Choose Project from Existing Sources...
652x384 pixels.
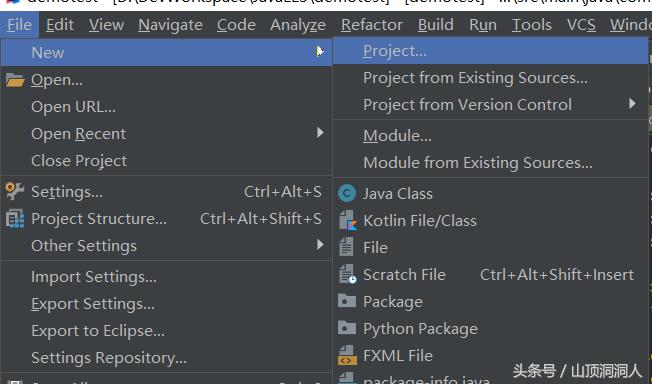491,78
